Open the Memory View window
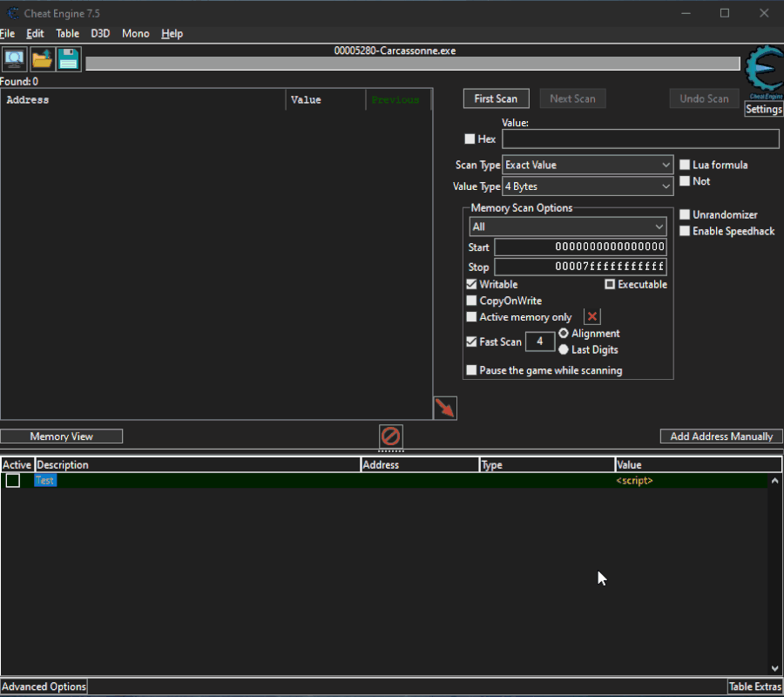Image resolution: width=784 pixels, height=697 pixels. (62, 436)
